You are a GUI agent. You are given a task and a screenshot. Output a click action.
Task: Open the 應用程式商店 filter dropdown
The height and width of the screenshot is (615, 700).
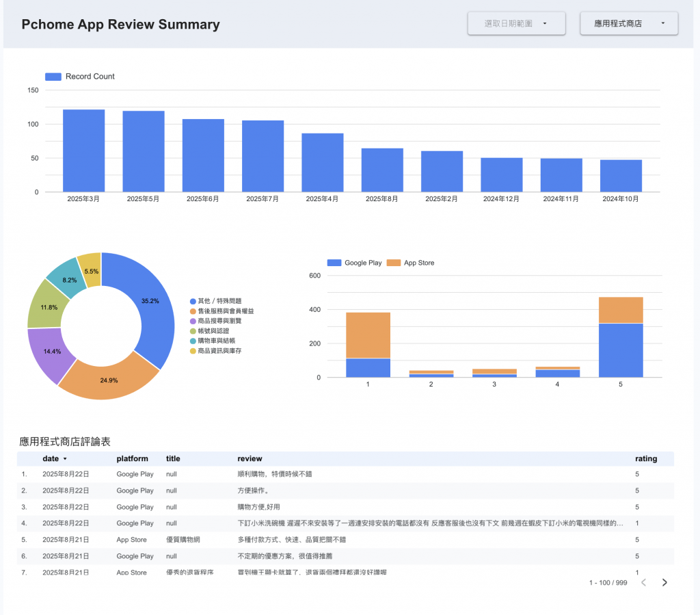pyautogui.click(x=629, y=23)
